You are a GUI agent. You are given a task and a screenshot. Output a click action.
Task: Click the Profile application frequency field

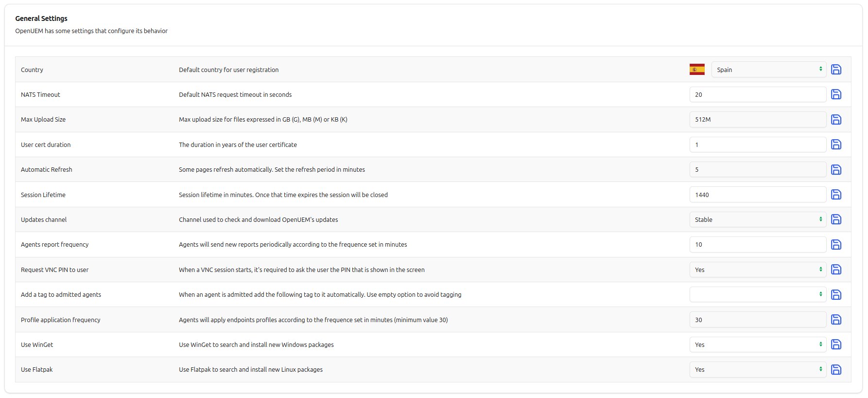(x=758, y=320)
